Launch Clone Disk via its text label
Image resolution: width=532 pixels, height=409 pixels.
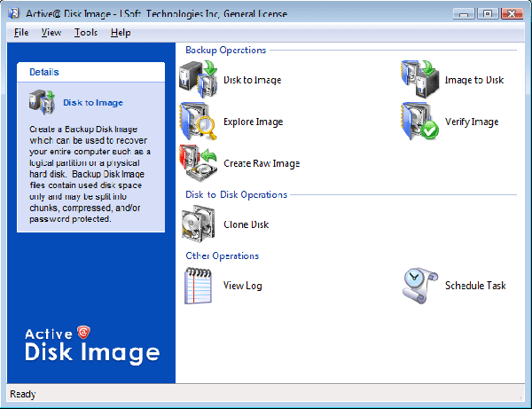pyautogui.click(x=246, y=224)
